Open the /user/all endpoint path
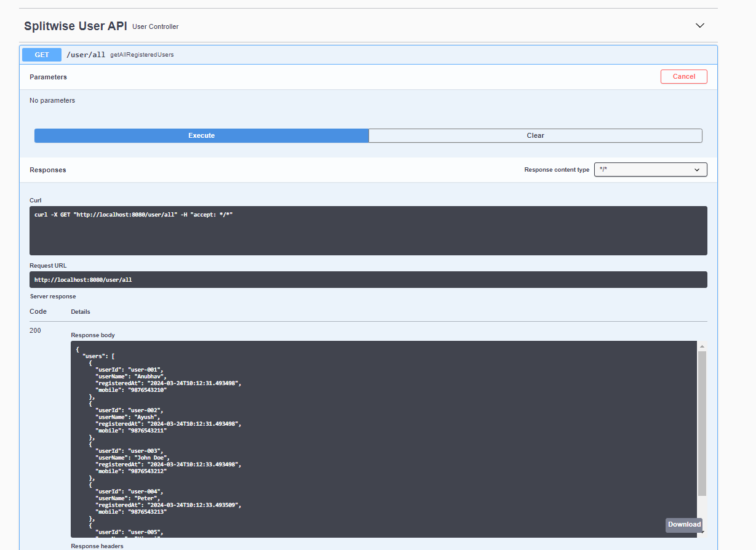Image resolution: width=756 pixels, height=550 pixels. pos(86,55)
